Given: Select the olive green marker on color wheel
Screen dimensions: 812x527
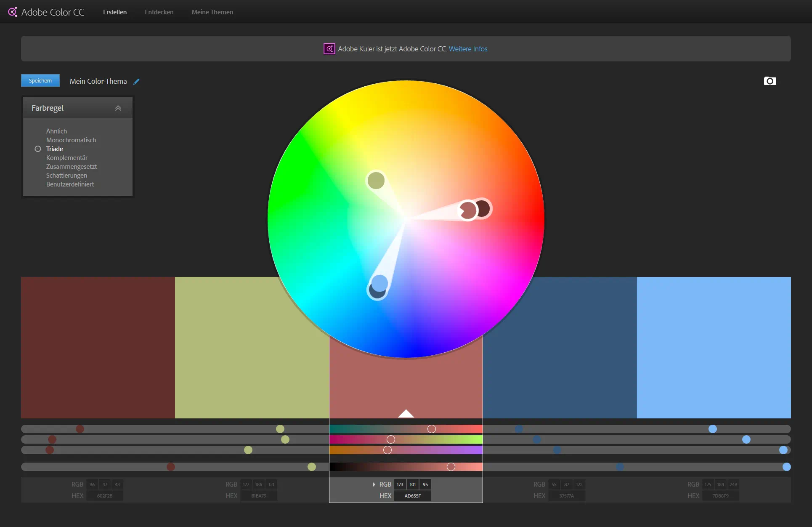Looking at the screenshot, I should coord(376,181).
